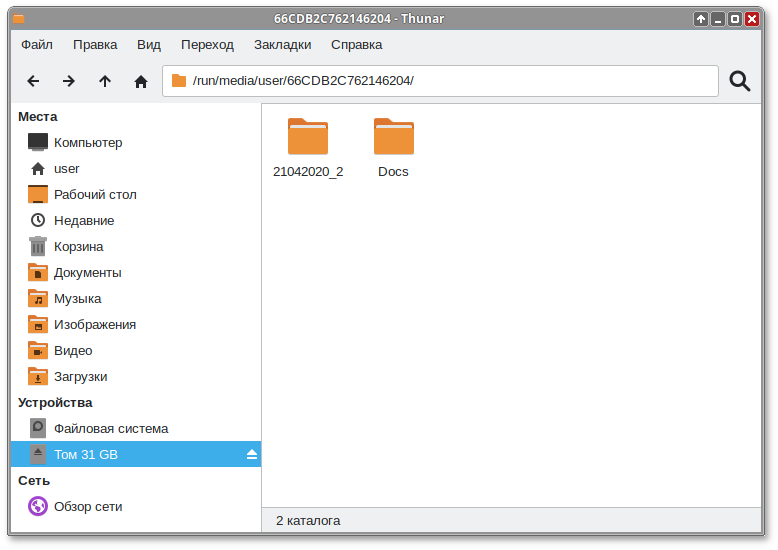778x550 pixels.
Task: Open the Переход menu
Action: [x=207, y=45]
